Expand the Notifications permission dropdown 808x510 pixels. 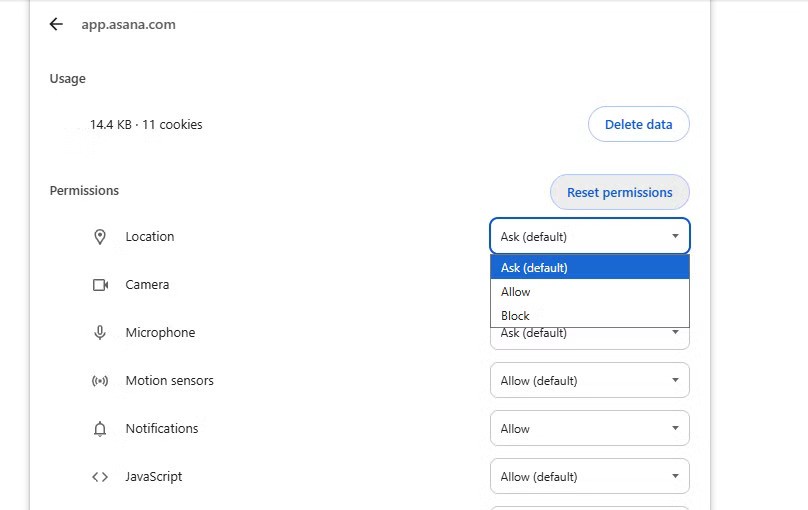589,429
